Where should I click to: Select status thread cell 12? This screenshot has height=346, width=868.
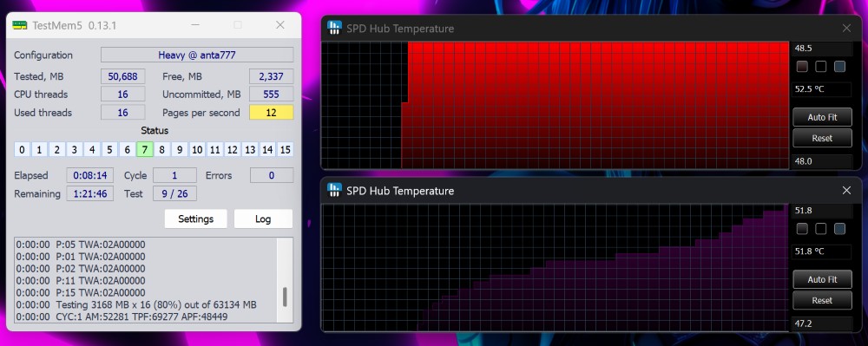pos(233,149)
